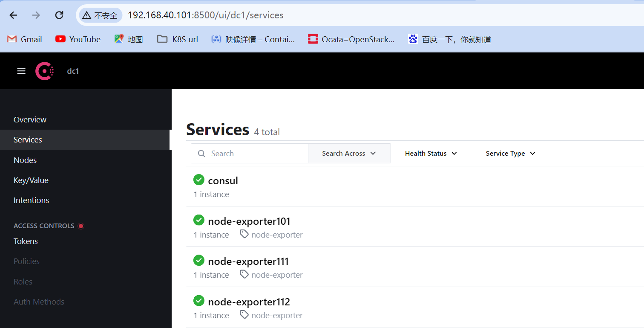Reload the current page
The height and width of the screenshot is (328, 644).
click(x=59, y=15)
